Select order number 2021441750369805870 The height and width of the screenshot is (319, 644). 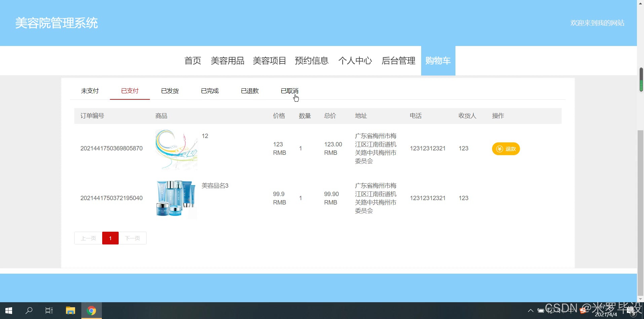(x=111, y=148)
